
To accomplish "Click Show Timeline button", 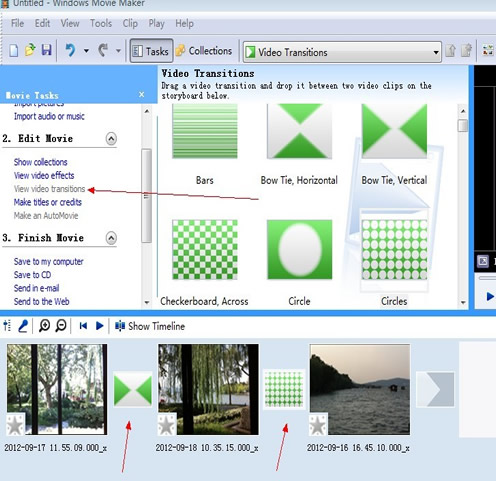I will coord(150,326).
